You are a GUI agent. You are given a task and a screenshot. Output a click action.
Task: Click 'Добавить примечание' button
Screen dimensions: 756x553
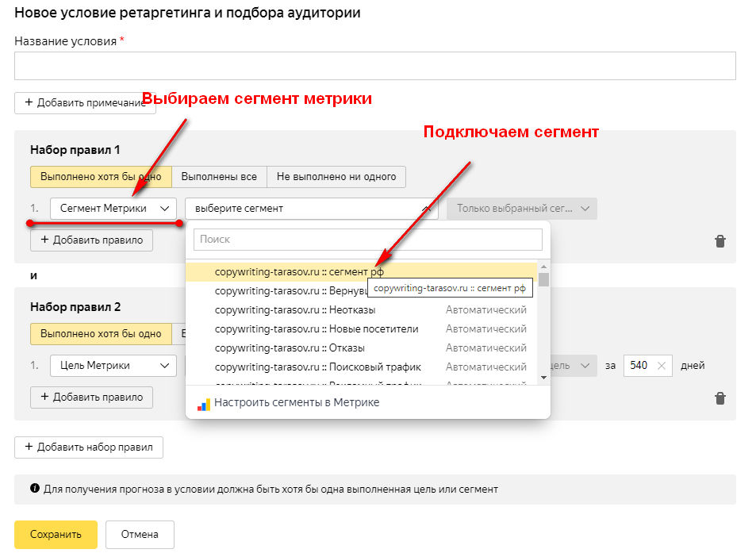tap(85, 103)
